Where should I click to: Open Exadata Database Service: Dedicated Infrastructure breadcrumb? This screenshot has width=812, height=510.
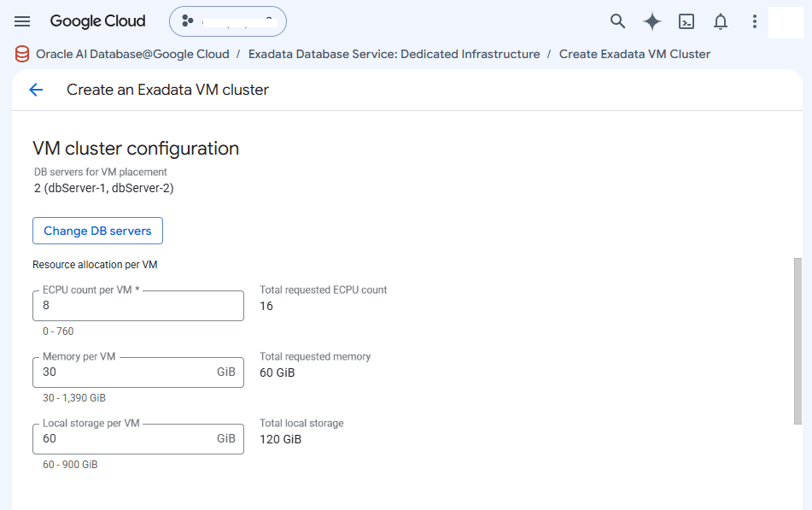[x=394, y=54]
